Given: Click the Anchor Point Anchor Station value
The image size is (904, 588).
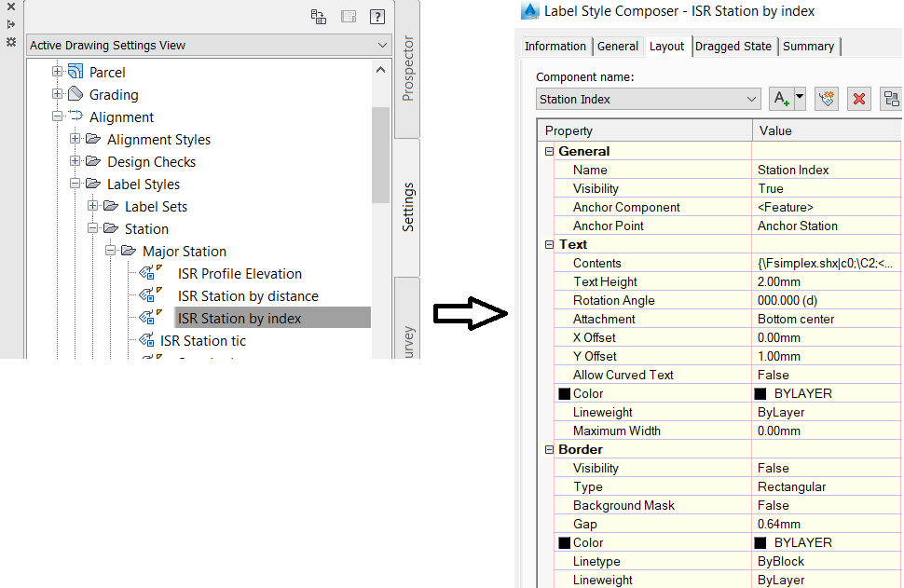Looking at the screenshot, I should pyautogui.click(x=827, y=226).
